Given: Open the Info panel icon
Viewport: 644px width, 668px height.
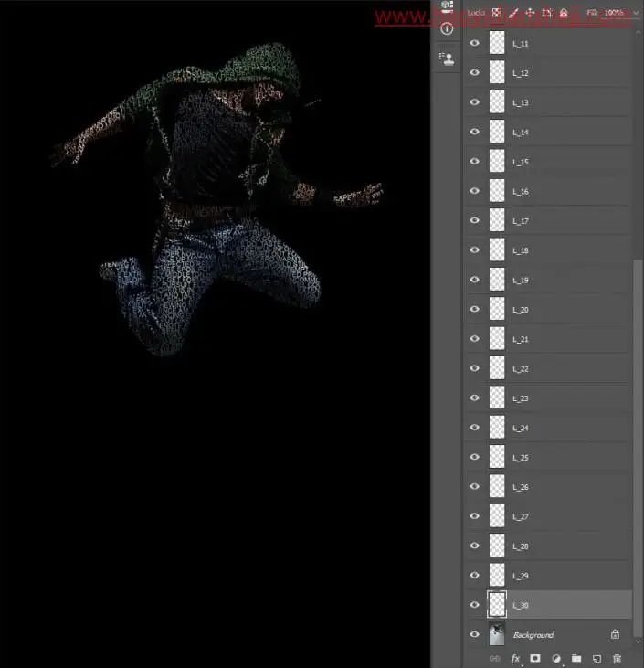Looking at the screenshot, I should tap(447, 29).
